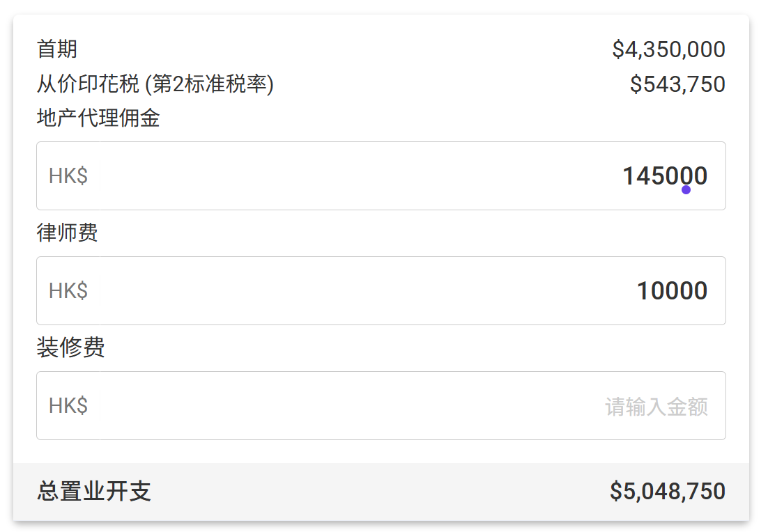Click the 首期 amount $4,350,000
Screen dimensions: 768x532
point(668,49)
